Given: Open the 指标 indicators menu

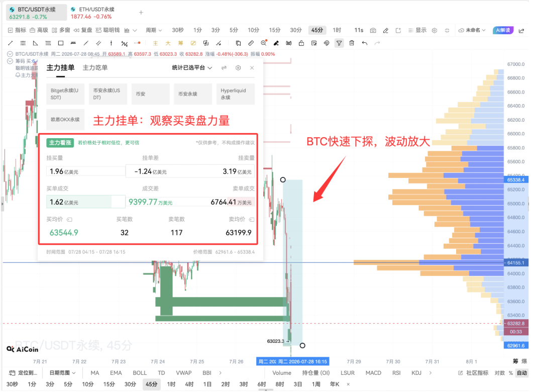Looking at the screenshot, I should [x=17, y=30].
